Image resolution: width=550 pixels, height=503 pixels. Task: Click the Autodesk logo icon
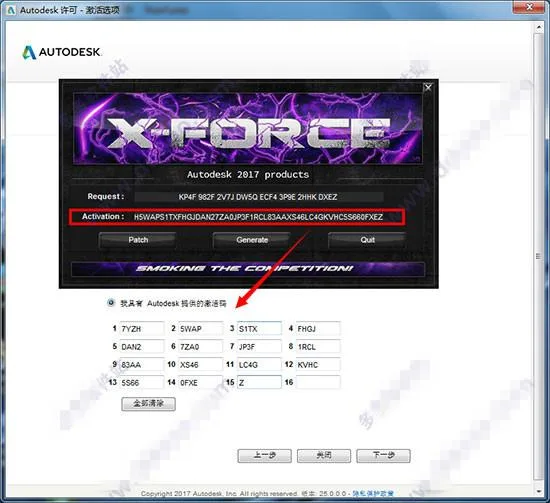click(29, 53)
